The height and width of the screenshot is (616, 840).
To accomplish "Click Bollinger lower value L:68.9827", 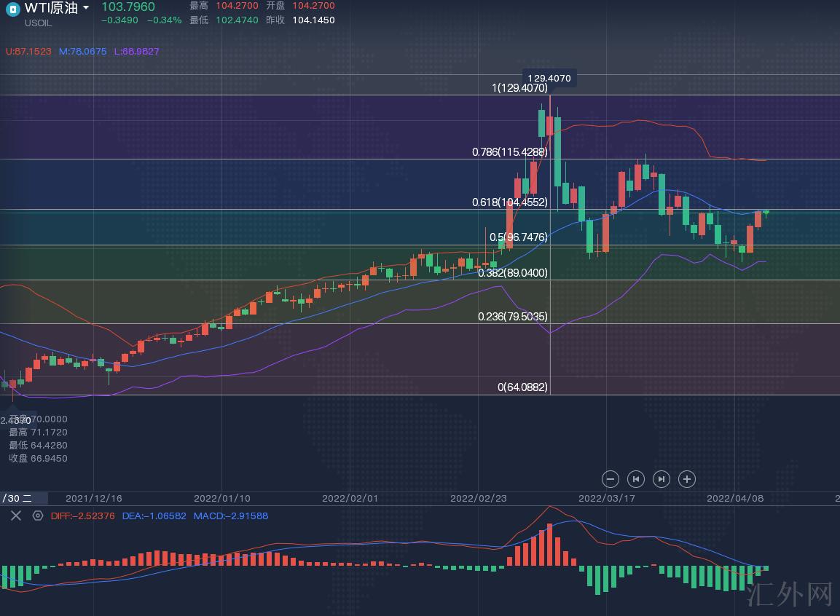I will click(137, 52).
